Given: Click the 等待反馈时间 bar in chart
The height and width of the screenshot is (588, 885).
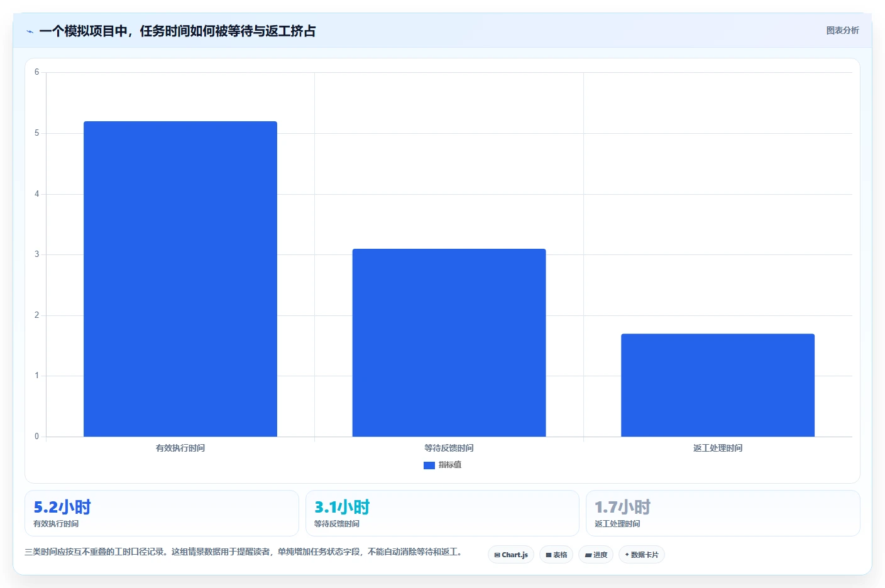Looking at the screenshot, I should pos(449,342).
